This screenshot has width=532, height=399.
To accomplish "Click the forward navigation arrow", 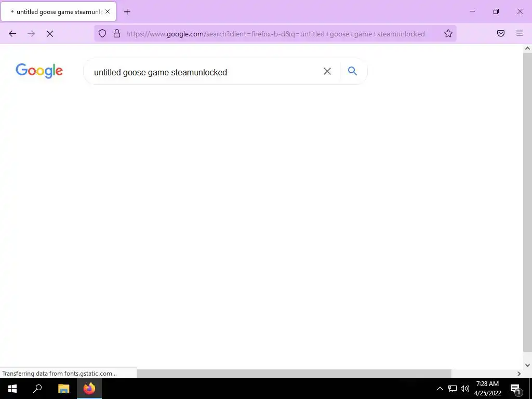I will [31, 34].
